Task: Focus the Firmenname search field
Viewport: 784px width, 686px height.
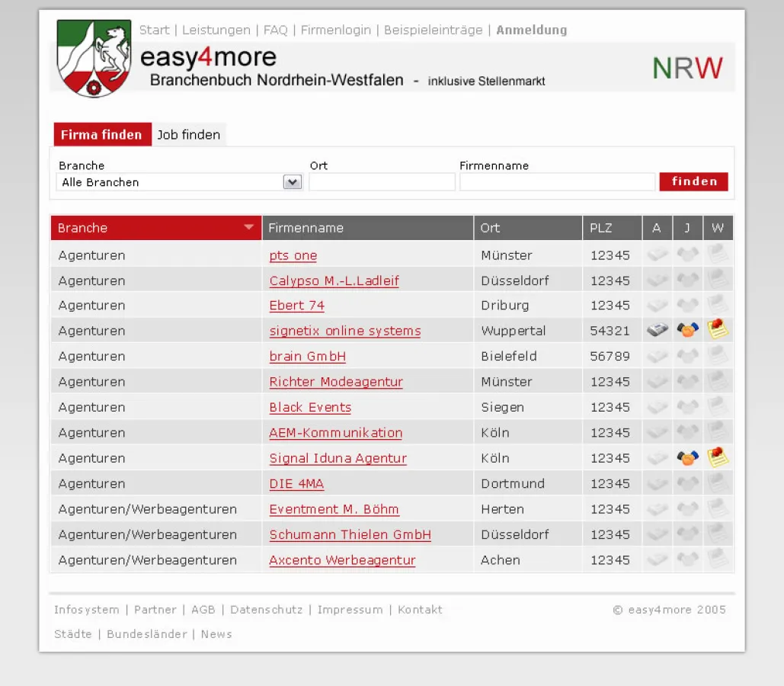Action: (x=557, y=182)
